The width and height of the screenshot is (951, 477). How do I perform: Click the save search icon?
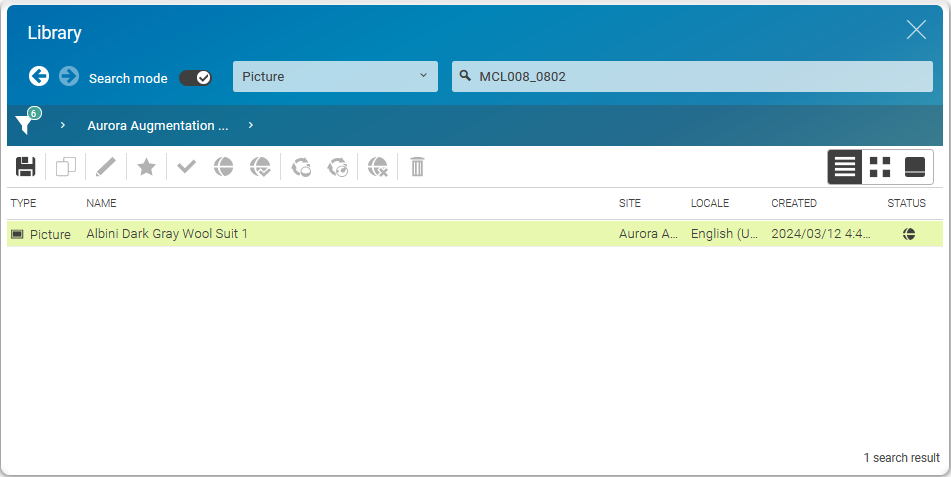pyautogui.click(x=26, y=167)
